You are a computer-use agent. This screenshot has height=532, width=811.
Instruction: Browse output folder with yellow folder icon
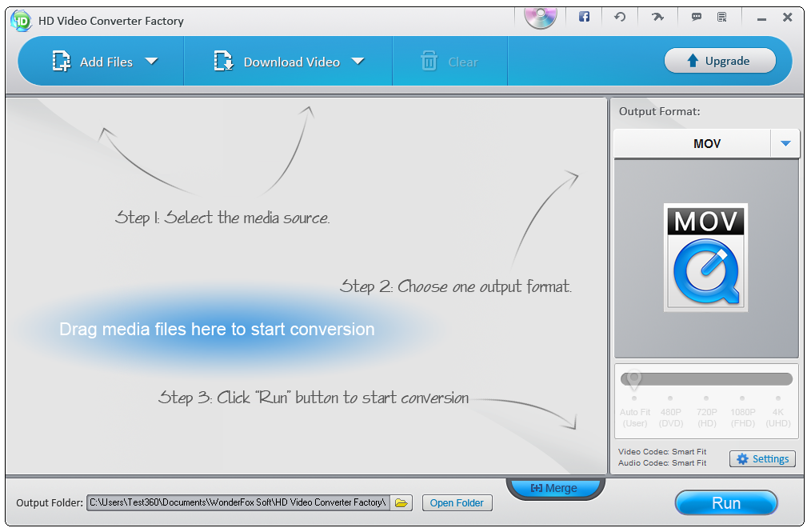[402, 503]
